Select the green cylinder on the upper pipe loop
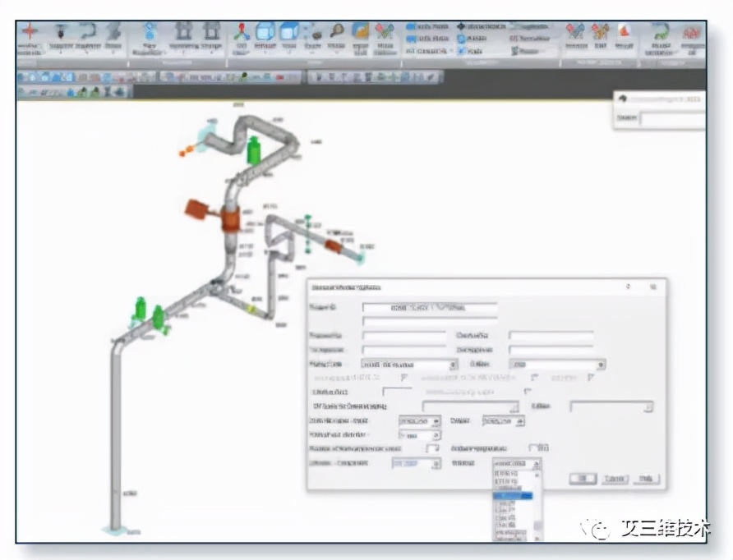This screenshot has width=733, height=560. click(254, 150)
